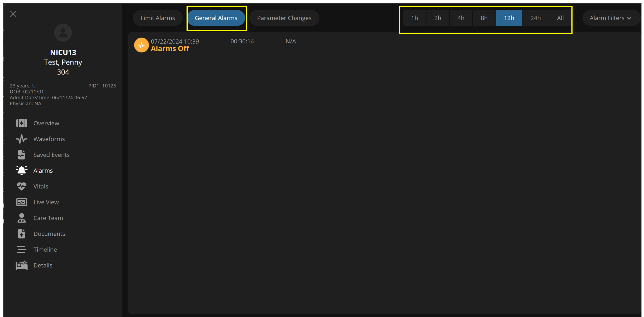Click the orange Alarms Off event icon
The width and height of the screenshot is (644, 317).
click(x=141, y=45)
